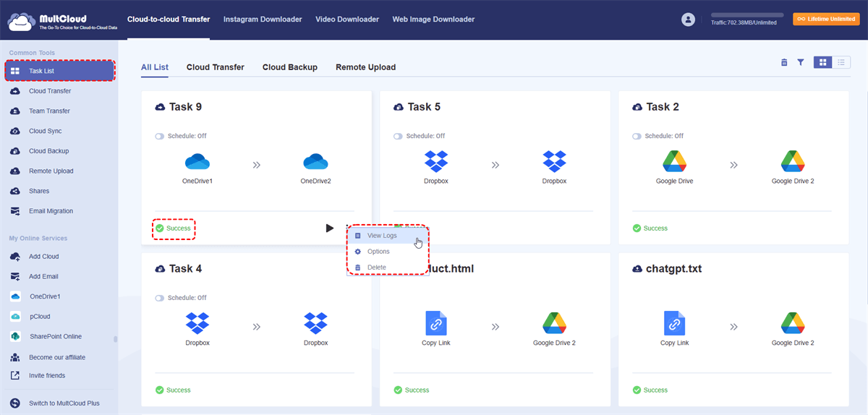868x415 pixels.
Task: Click OneDrive2 destination icon in Task 9
Action: point(316,161)
